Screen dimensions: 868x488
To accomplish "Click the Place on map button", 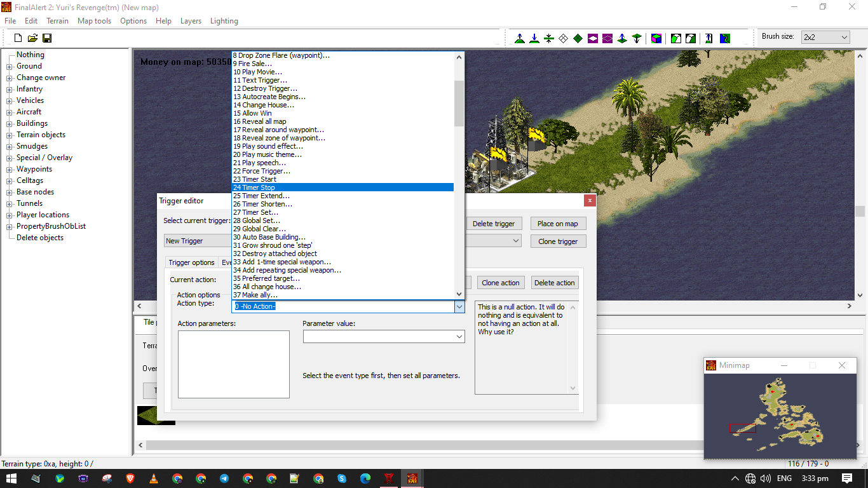I will click(x=558, y=224).
